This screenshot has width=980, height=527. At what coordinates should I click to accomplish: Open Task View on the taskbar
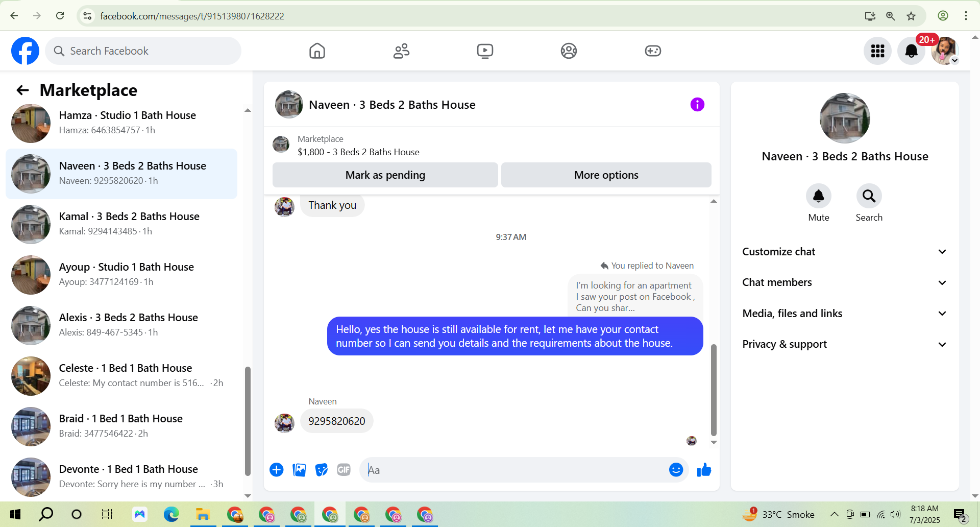pyautogui.click(x=107, y=514)
